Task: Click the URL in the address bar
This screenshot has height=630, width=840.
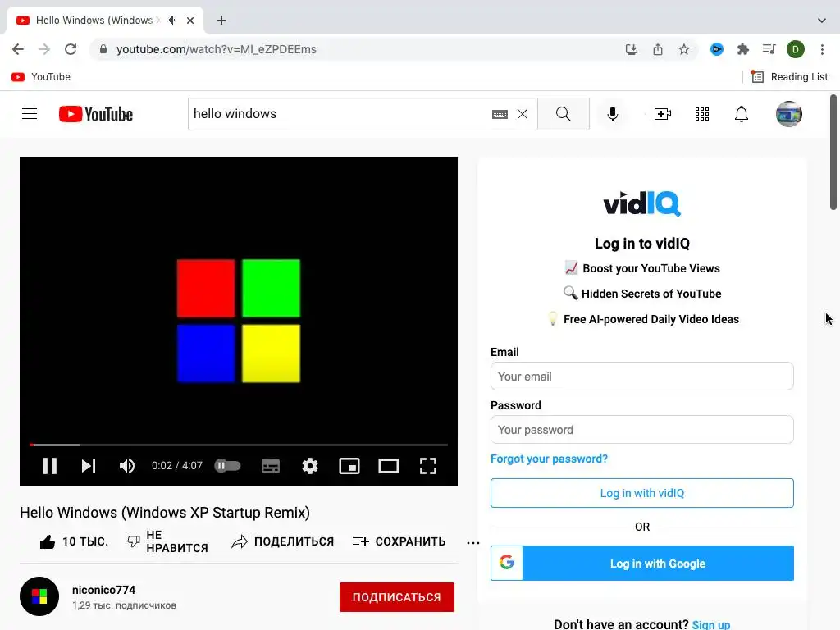Action: [x=217, y=49]
